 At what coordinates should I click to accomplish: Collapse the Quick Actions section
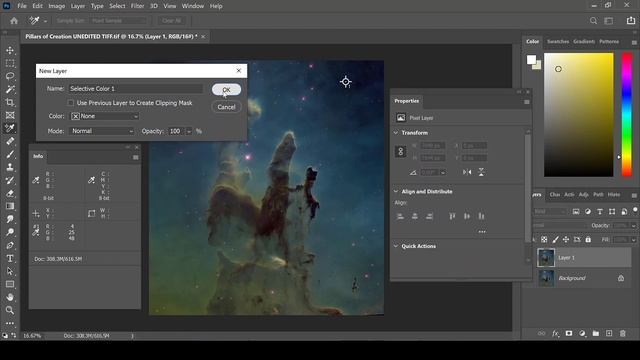pyautogui.click(x=396, y=246)
